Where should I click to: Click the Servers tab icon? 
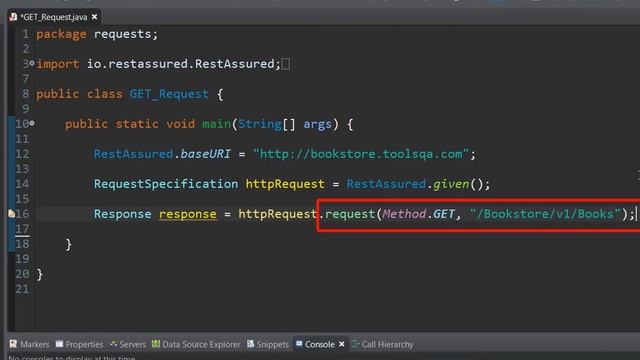[x=113, y=344]
